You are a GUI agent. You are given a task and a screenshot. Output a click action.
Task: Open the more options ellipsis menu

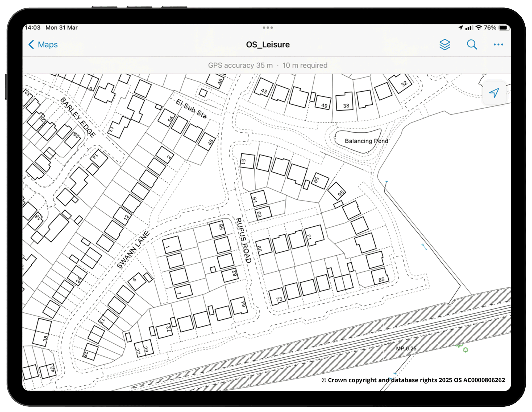click(x=498, y=44)
